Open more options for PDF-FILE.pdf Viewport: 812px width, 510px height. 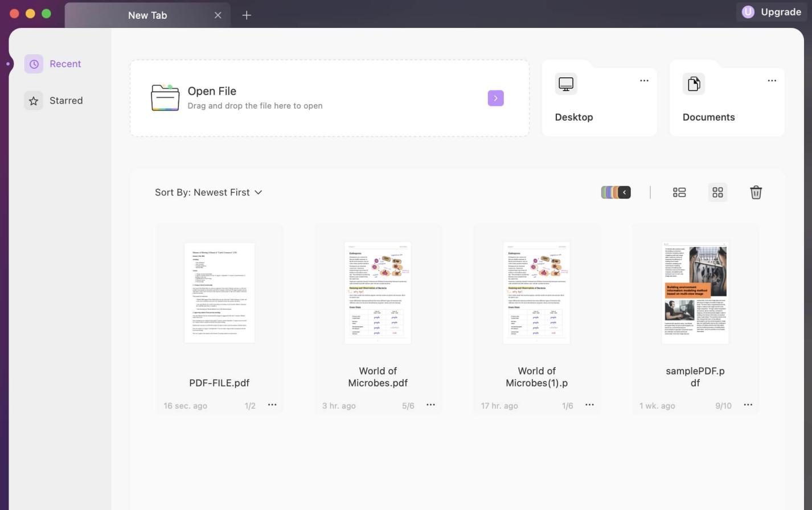point(272,405)
